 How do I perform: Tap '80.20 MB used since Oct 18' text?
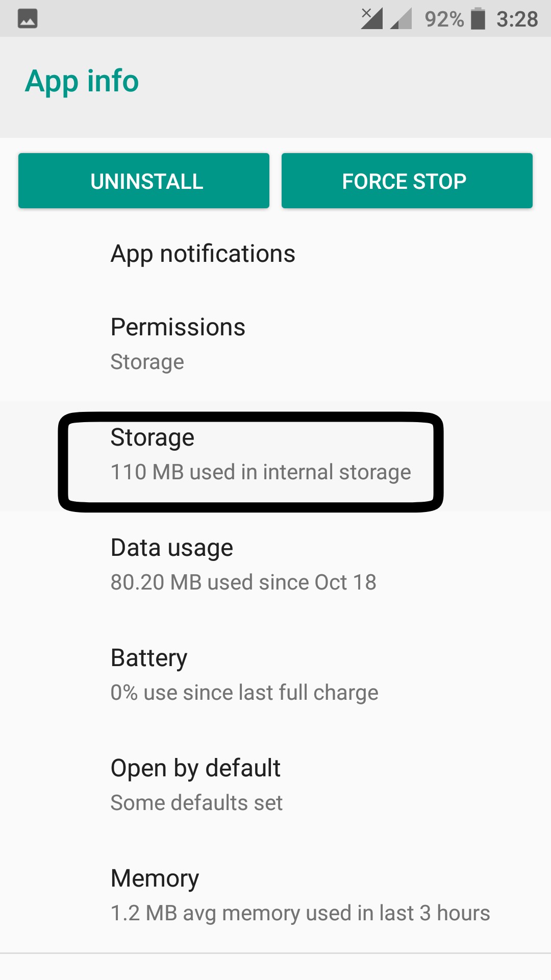[x=243, y=582]
